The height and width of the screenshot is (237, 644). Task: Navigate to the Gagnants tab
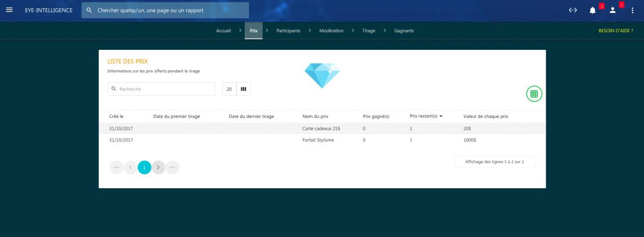404,31
